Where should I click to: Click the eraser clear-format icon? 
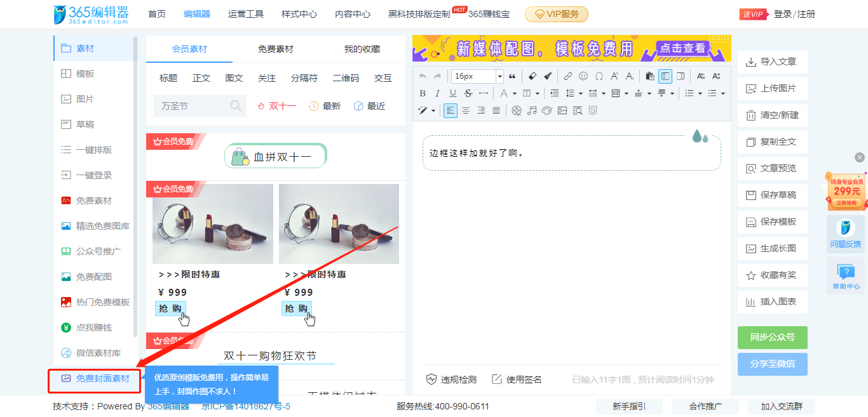click(533, 76)
